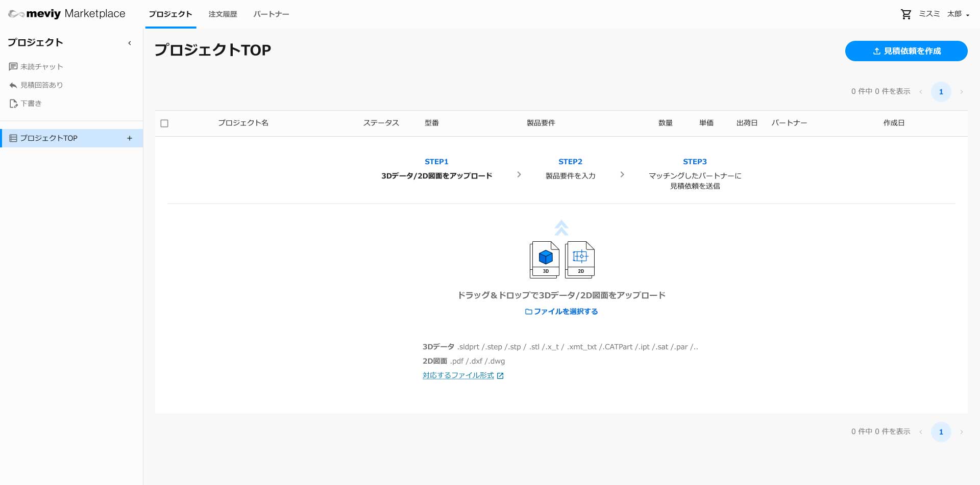Click the 出荷日 column header
Viewport: 980px width, 485px height.
[x=747, y=123]
